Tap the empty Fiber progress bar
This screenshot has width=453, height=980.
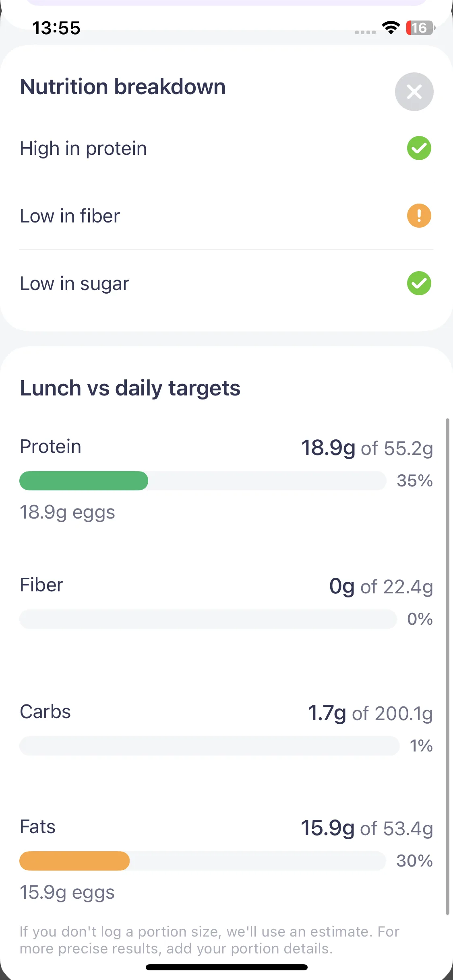[x=208, y=619]
